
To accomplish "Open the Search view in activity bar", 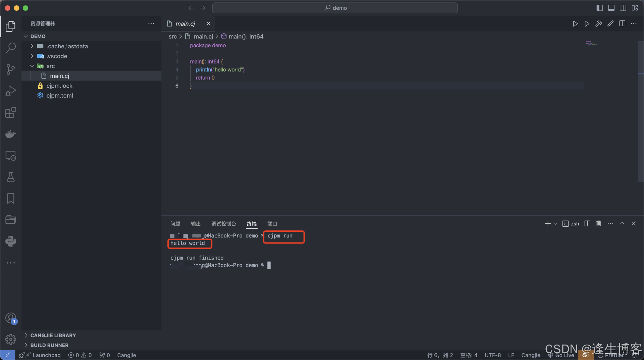I will coord(11,48).
